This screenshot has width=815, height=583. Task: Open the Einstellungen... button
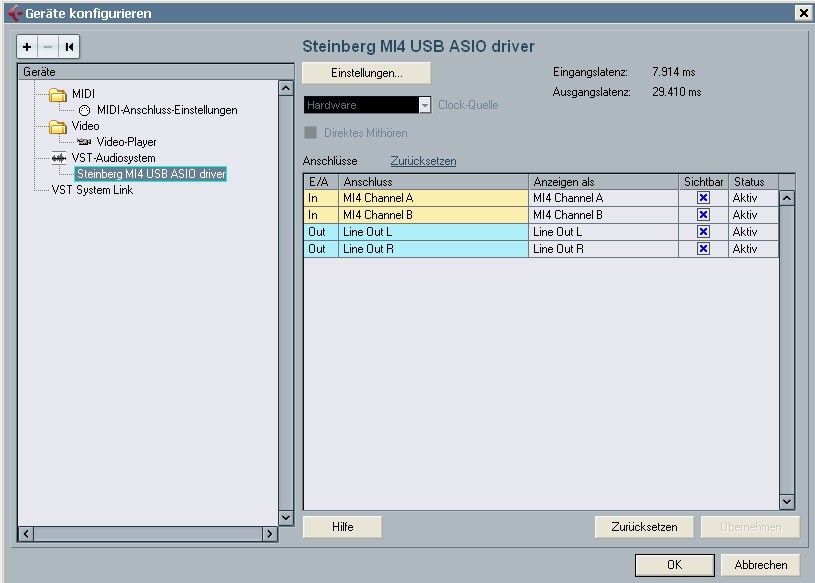366,73
